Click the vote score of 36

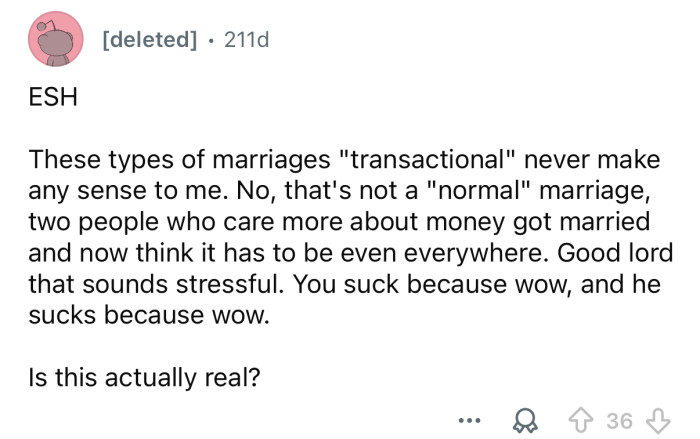coord(620,420)
